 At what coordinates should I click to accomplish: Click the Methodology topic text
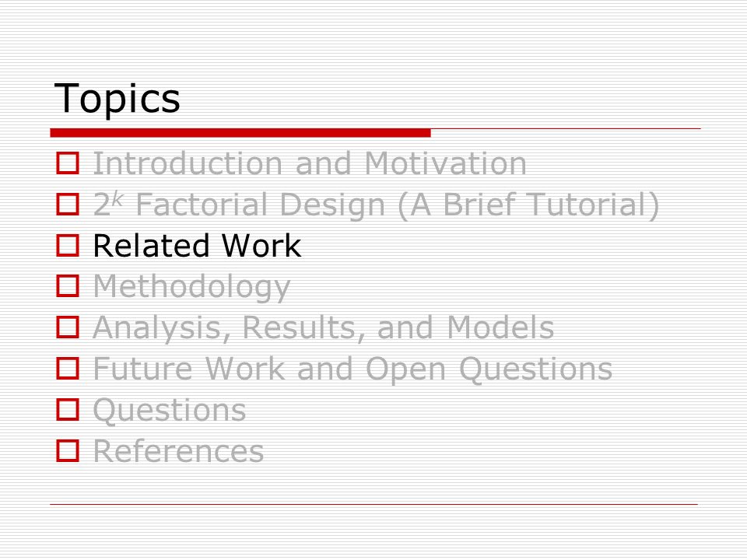point(191,288)
